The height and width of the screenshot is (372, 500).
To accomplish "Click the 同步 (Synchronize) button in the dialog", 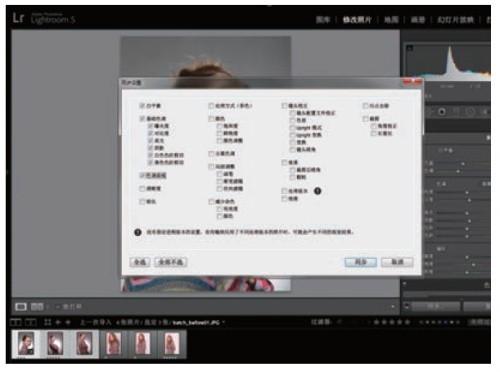I will [361, 262].
